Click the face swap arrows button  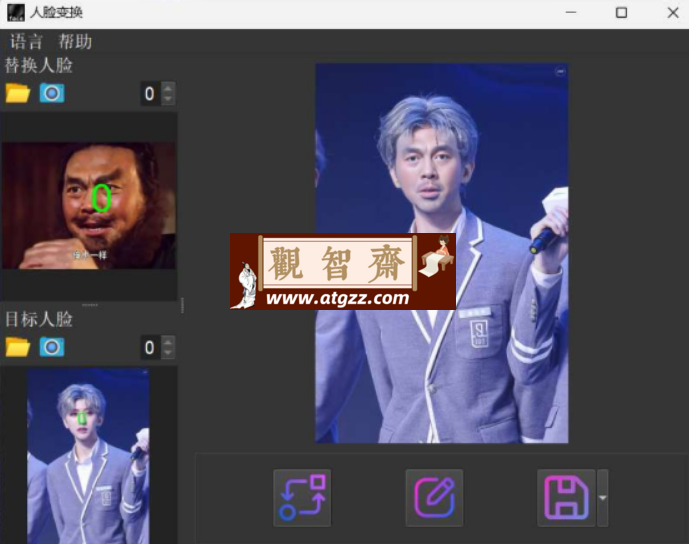pos(302,497)
